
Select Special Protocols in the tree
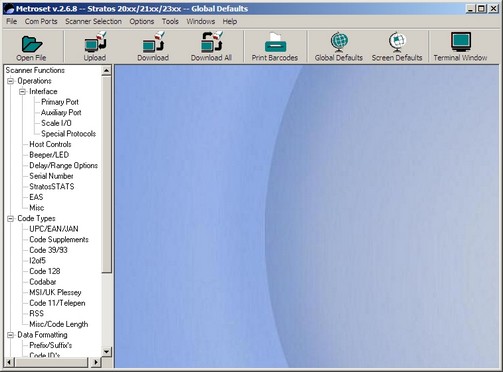click(x=68, y=134)
